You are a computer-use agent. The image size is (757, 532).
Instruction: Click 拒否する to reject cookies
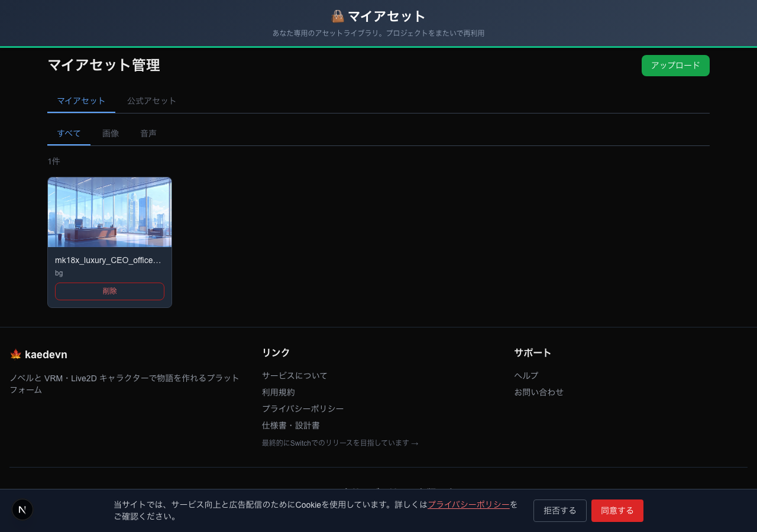pos(560,511)
